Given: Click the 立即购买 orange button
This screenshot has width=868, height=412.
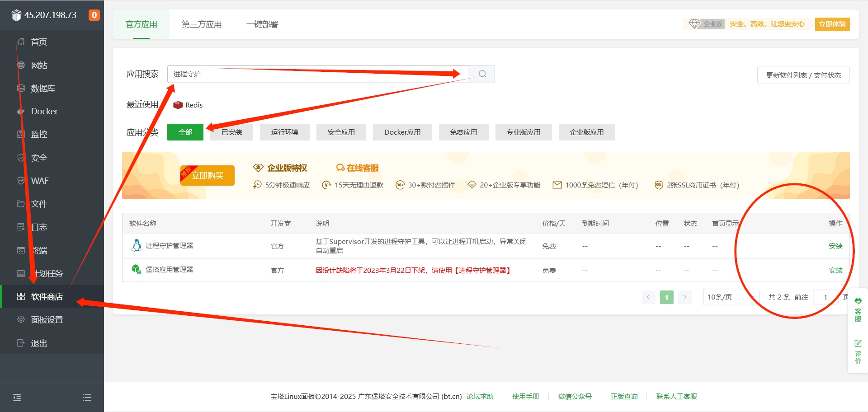Looking at the screenshot, I should tap(208, 175).
